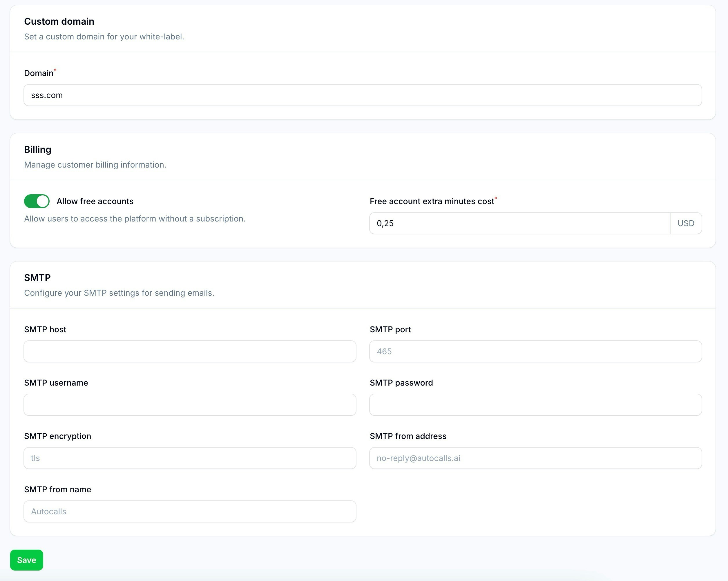Click the SMTP encryption field with tls placeholder
Screen dimensions: 728x581
point(189,458)
